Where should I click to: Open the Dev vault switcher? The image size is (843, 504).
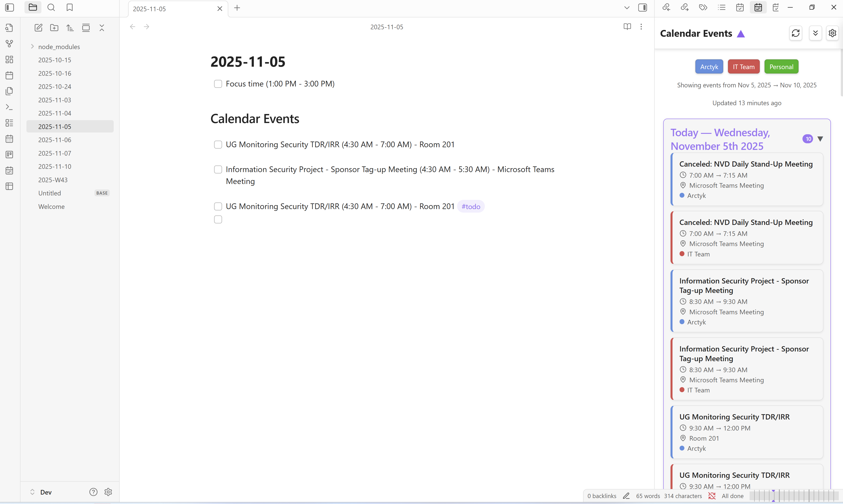click(41, 492)
